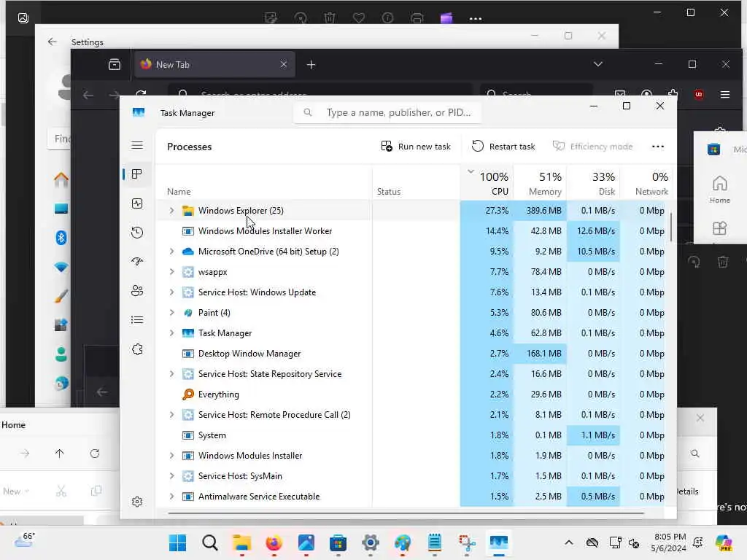
Task: Click the Run new task button
Action: [x=416, y=147]
